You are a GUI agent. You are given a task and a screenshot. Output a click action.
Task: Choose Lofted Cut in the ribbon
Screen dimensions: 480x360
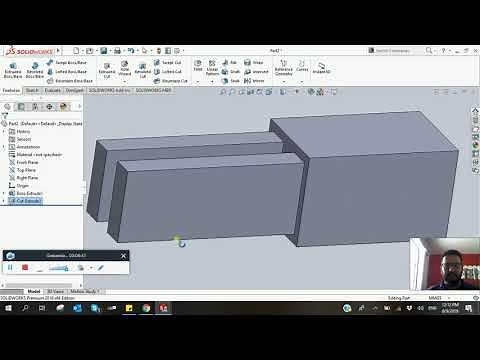[x=168, y=72]
